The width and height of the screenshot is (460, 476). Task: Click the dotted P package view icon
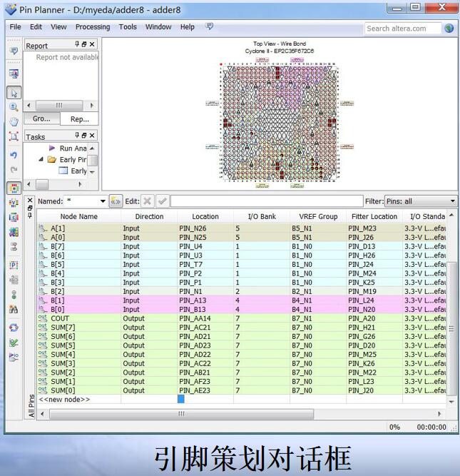click(14, 265)
